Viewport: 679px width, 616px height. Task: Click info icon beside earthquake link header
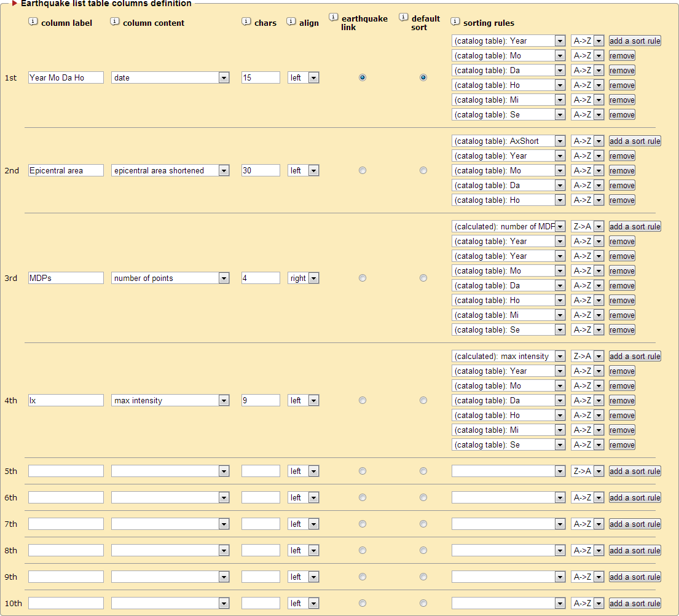[x=333, y=17]
